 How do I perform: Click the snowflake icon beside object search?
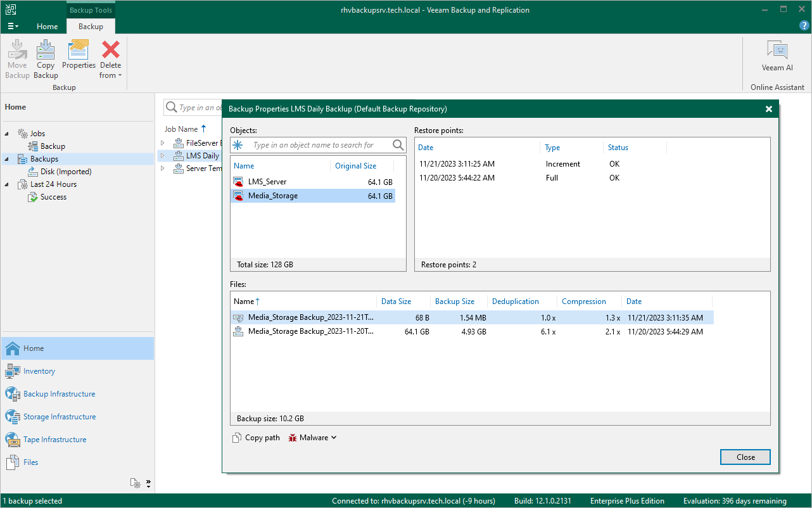tap(238, 145)
